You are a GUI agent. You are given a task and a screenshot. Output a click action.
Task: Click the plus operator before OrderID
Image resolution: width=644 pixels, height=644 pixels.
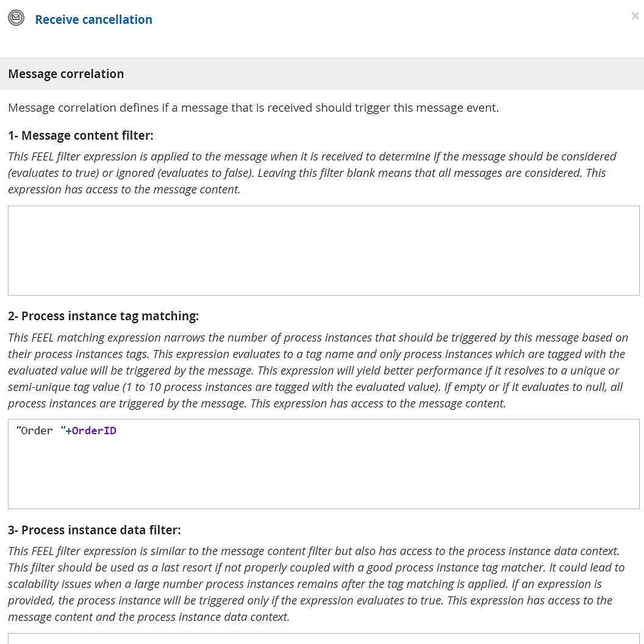pyautogui.click(x=68, y=431)
